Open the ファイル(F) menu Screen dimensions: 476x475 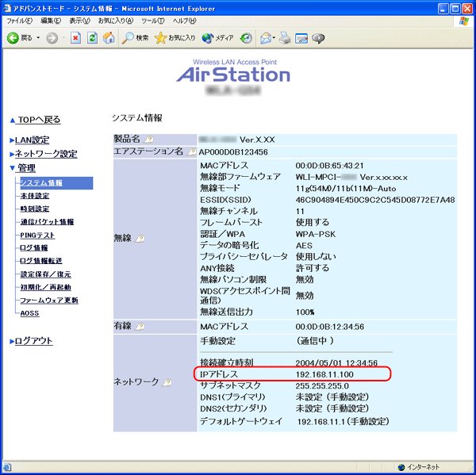pyautogui.click(x=19, y=21)
